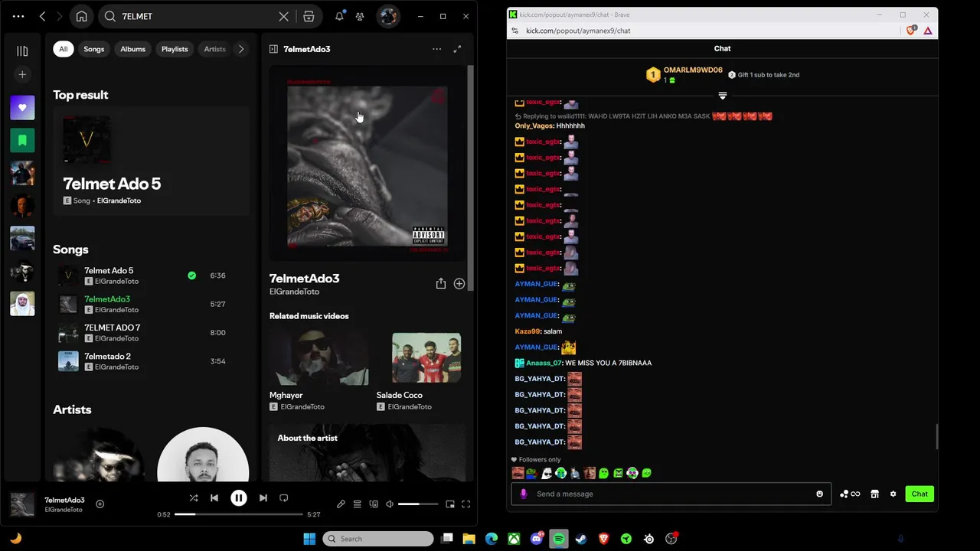Select the Artists filter chip

(214, 49)
